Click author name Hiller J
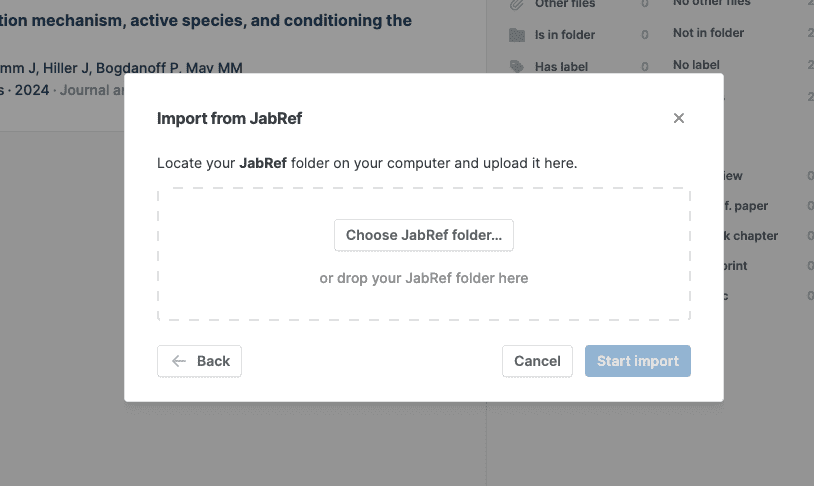The height and width of the screenshot is (486, 814). pos(66,68)
